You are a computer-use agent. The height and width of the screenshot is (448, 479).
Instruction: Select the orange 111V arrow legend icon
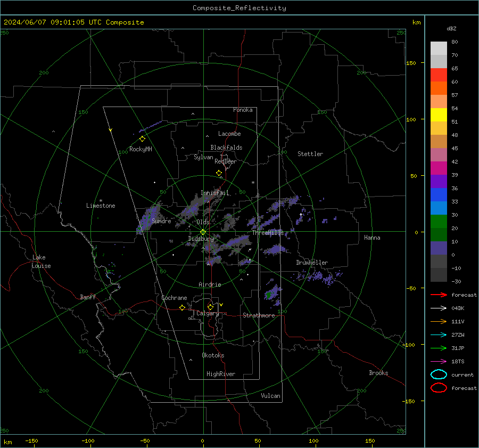click(x=439, y=321)
